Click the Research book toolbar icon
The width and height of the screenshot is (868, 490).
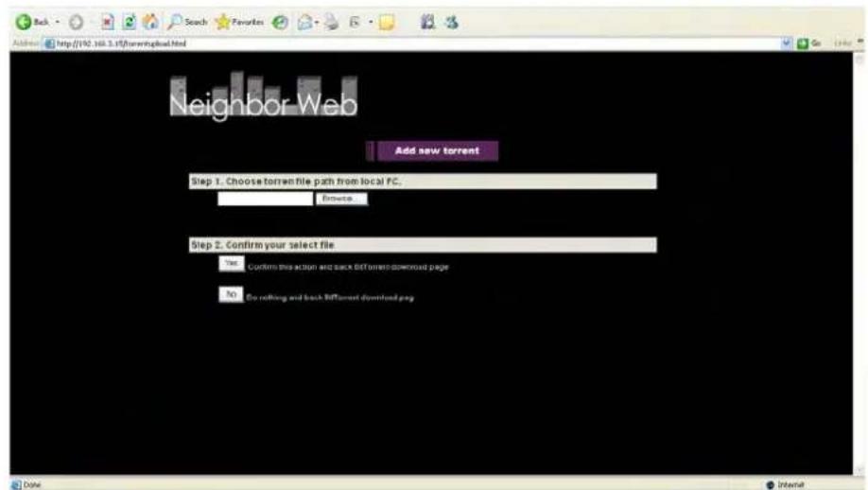coord(427,22)
